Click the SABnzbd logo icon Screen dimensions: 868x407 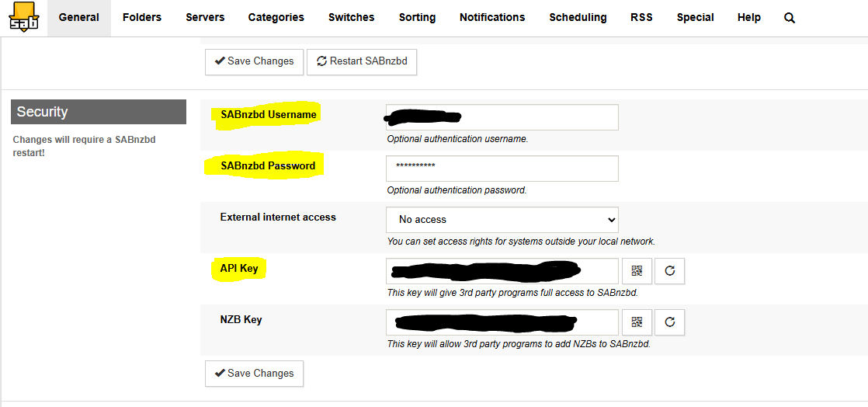[x=24, y=17]
